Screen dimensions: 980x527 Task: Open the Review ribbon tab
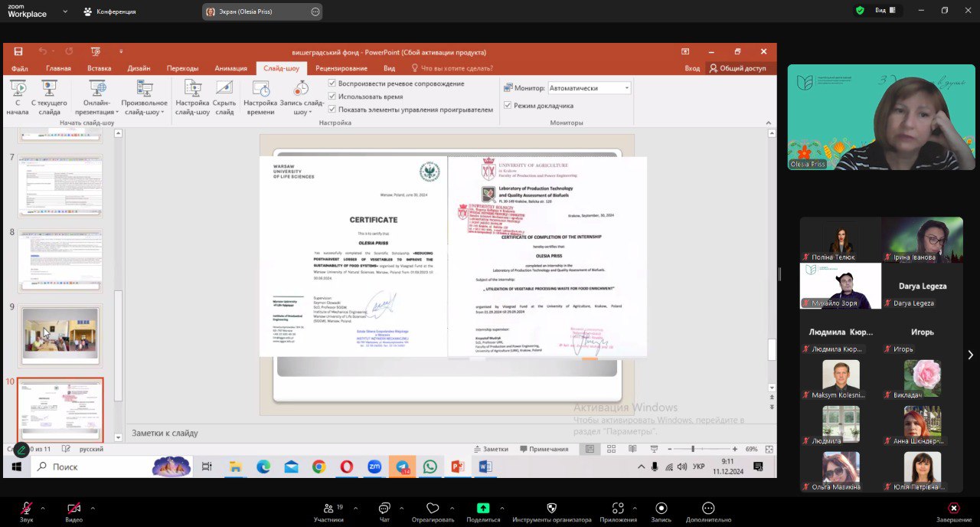click(x=341, y=68)
